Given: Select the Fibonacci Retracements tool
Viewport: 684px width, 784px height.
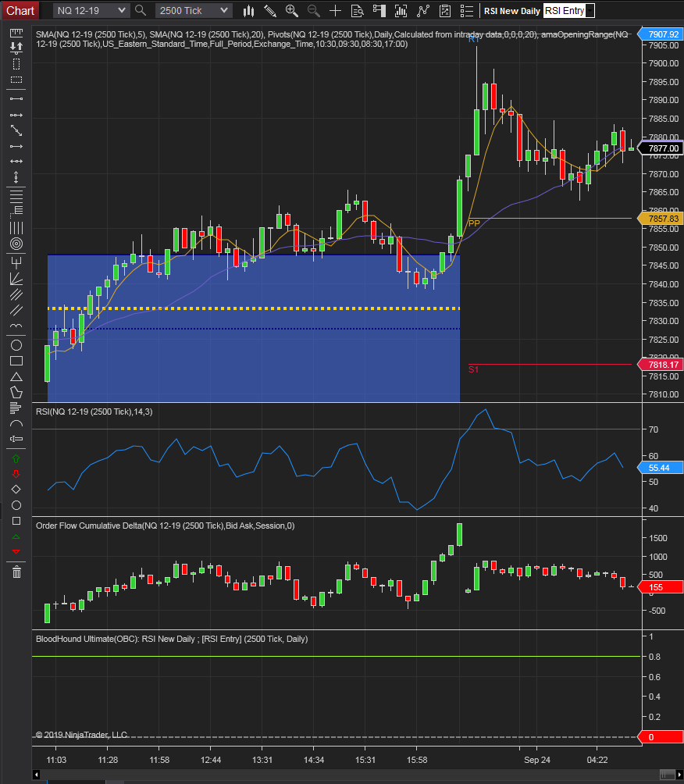Looking at the screenshot, I should 16,195.
